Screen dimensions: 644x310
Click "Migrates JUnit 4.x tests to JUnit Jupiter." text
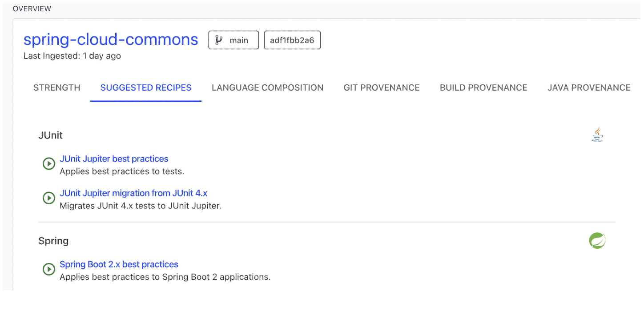[141, 206]
